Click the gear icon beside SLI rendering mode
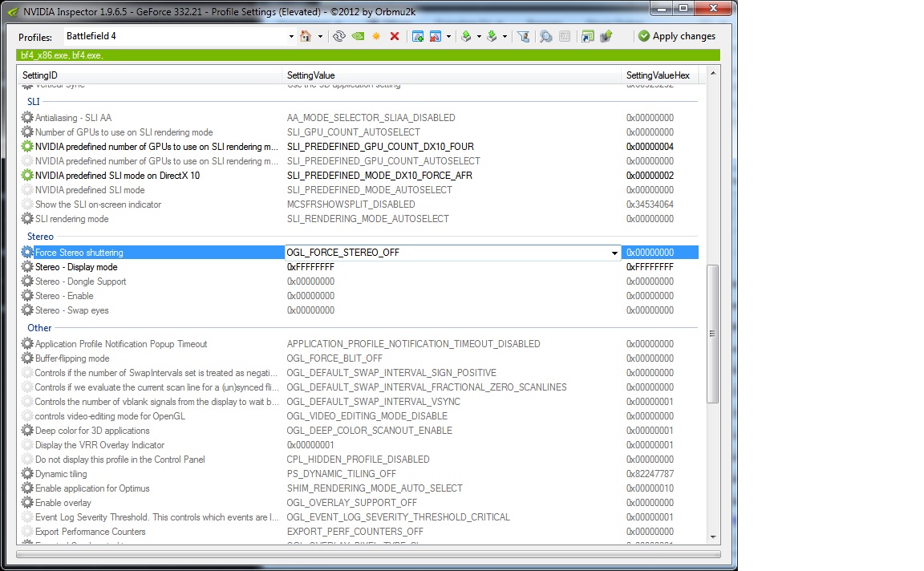This screenshot has height=571, width=924. [x=27, y=219]
